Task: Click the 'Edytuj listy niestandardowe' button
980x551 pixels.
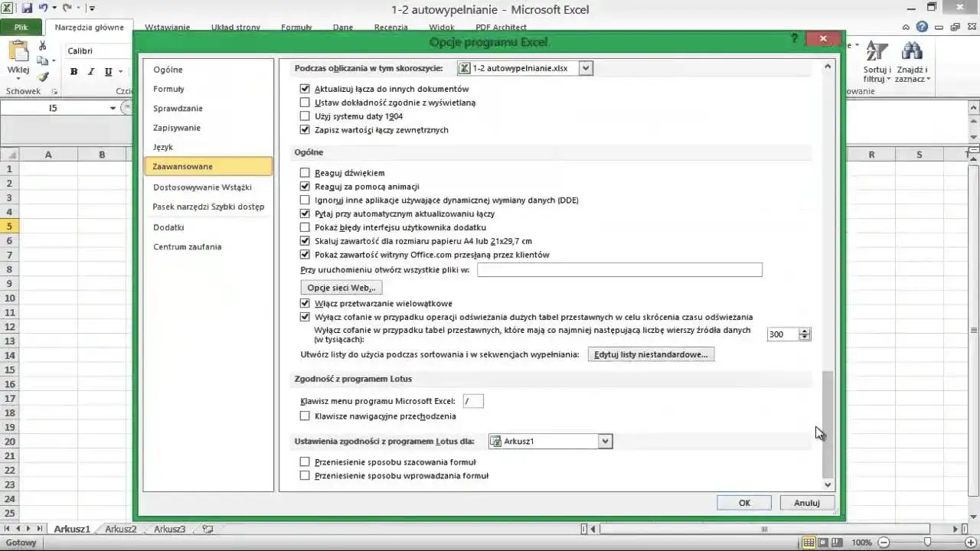Action: pos(651,354)
